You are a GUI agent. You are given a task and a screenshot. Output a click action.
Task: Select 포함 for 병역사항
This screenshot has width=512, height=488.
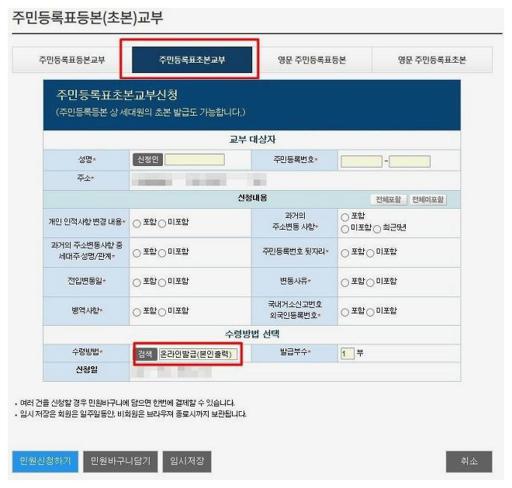137,312
